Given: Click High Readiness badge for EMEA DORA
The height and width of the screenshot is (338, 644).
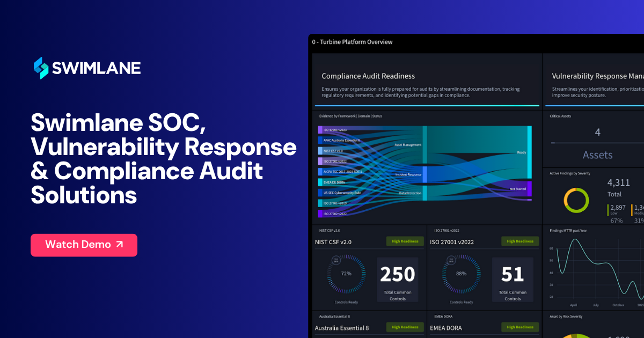Looking at the screenshot, I should coord(520,327).
